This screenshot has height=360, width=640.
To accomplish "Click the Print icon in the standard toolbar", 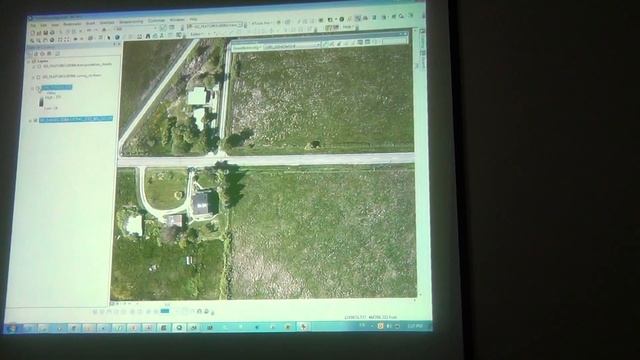I will pyautogui.click(x=51, y=32).
